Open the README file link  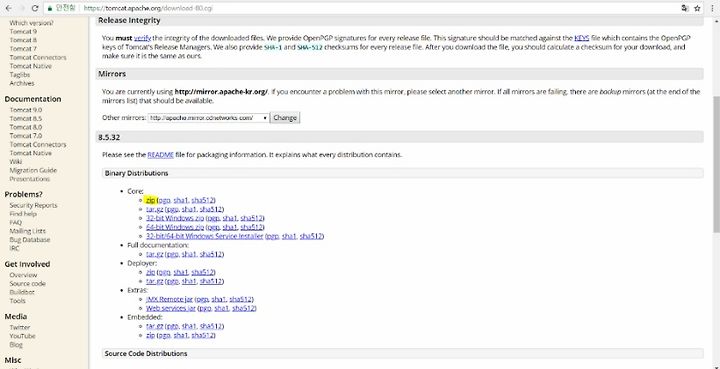tap(160, 155)
